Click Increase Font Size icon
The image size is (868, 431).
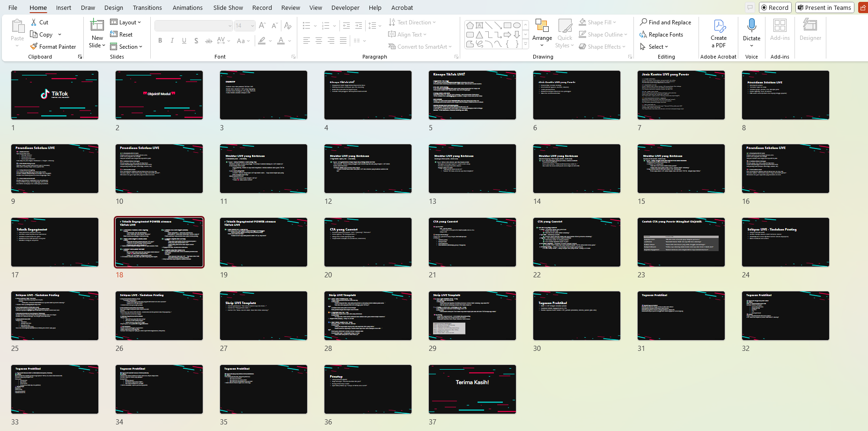(262, 25)
